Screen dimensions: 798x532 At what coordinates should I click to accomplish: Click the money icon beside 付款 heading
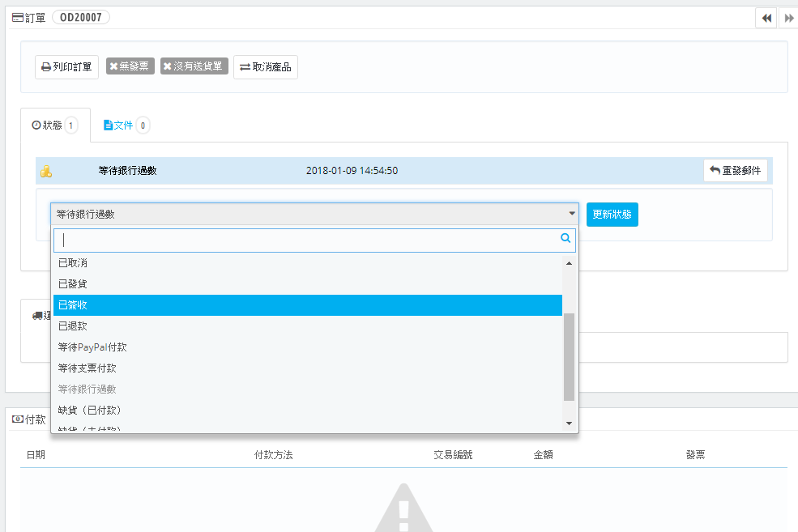coord(17,419)
